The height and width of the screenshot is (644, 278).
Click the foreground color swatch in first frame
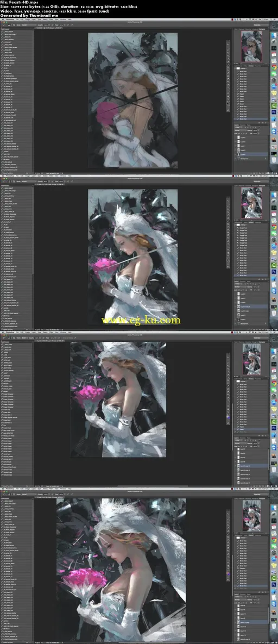pyautogui.click(x=228, y=103)
